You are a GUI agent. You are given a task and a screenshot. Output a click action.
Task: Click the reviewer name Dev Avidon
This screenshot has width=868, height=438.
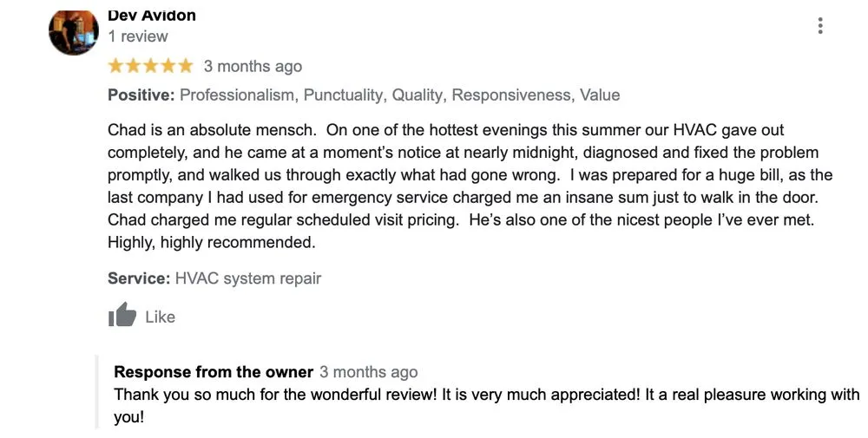152,15
